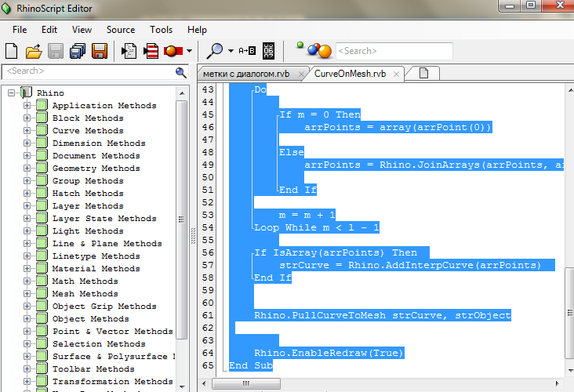Select Group Methods tree item

(x=88, y=181)
